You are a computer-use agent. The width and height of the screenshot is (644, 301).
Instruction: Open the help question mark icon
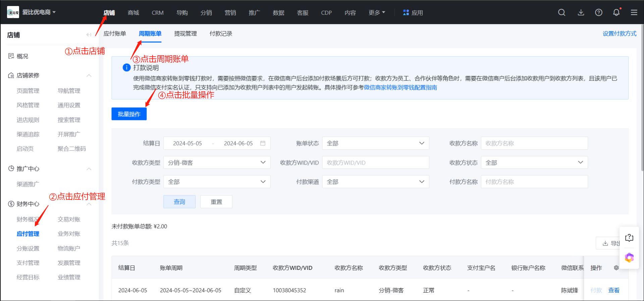[x=599, y=12]
